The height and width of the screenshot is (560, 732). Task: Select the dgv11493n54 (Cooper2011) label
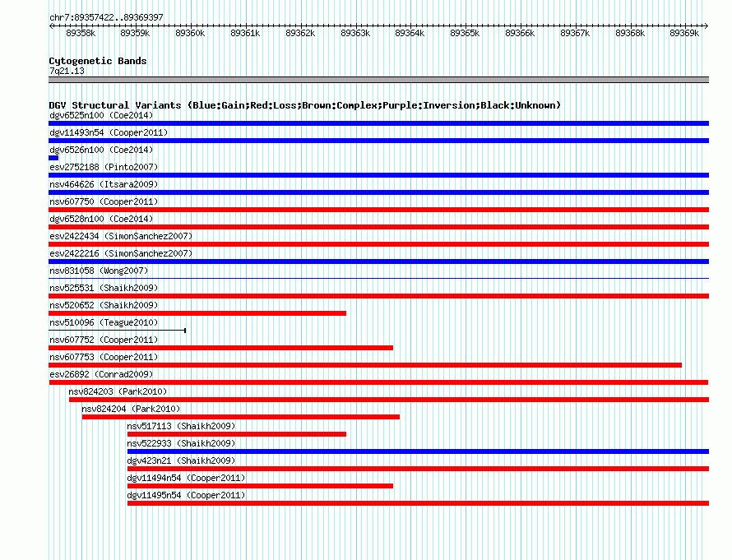coord(109,132)
